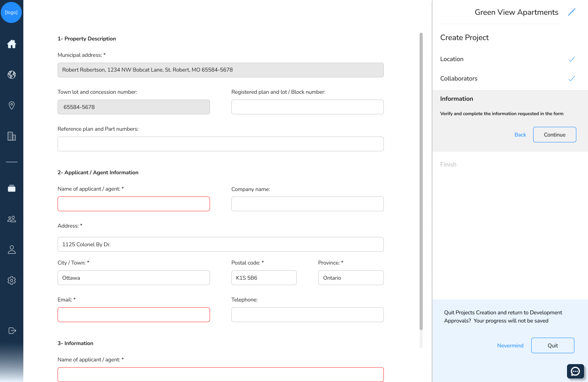
Task: Click the Continue button
Action: coord(555,135)
